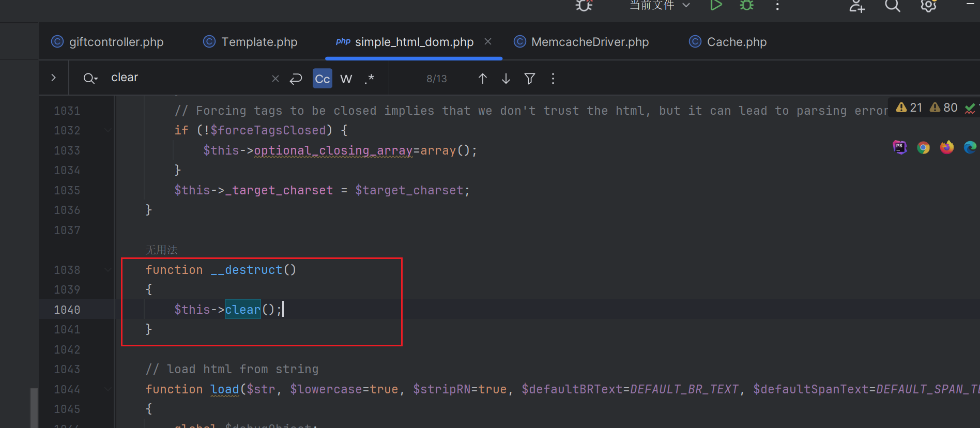Switch to Cache.php tab
The height and width of the screenshot is (428, 980).
[x=728, y=42]
